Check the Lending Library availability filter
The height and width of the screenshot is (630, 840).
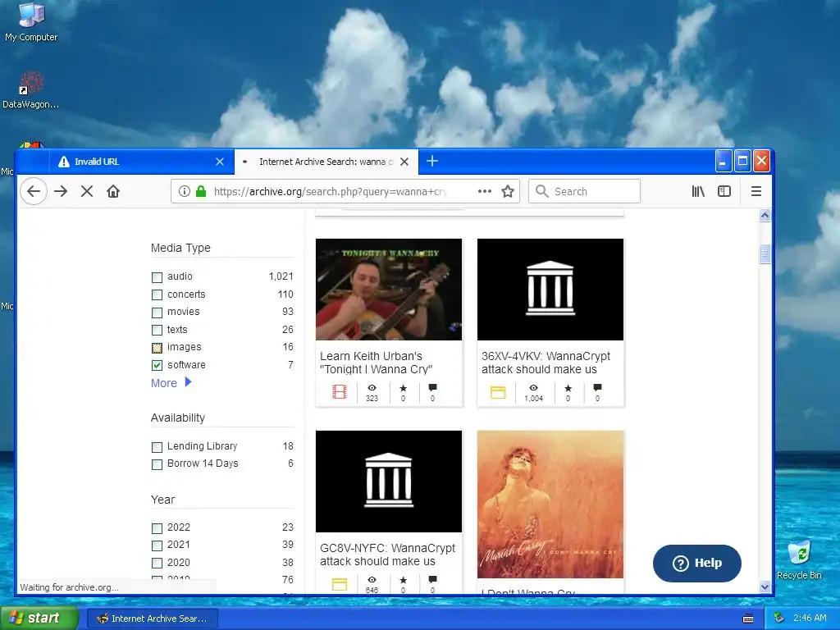(x=157, y=447)
